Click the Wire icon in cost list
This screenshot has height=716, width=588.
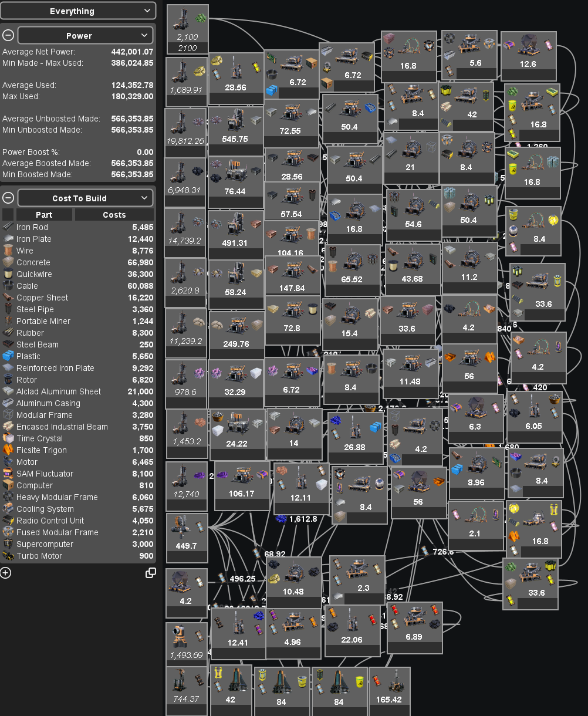(x=8, y=251)
